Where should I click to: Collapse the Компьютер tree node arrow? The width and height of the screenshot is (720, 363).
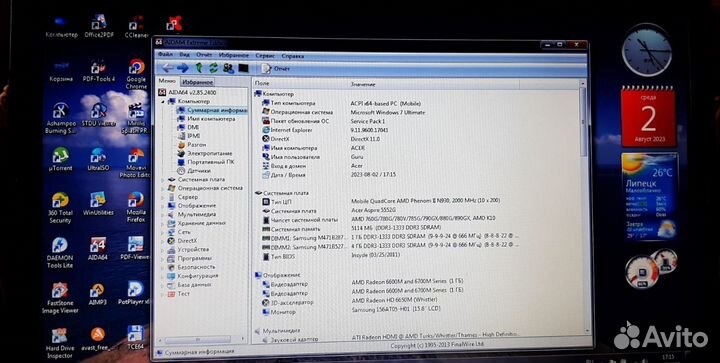163,101
